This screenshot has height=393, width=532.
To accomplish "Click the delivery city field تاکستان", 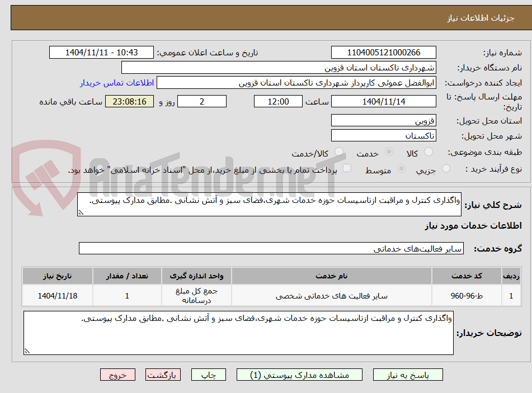I will click(x=383, y=136).
